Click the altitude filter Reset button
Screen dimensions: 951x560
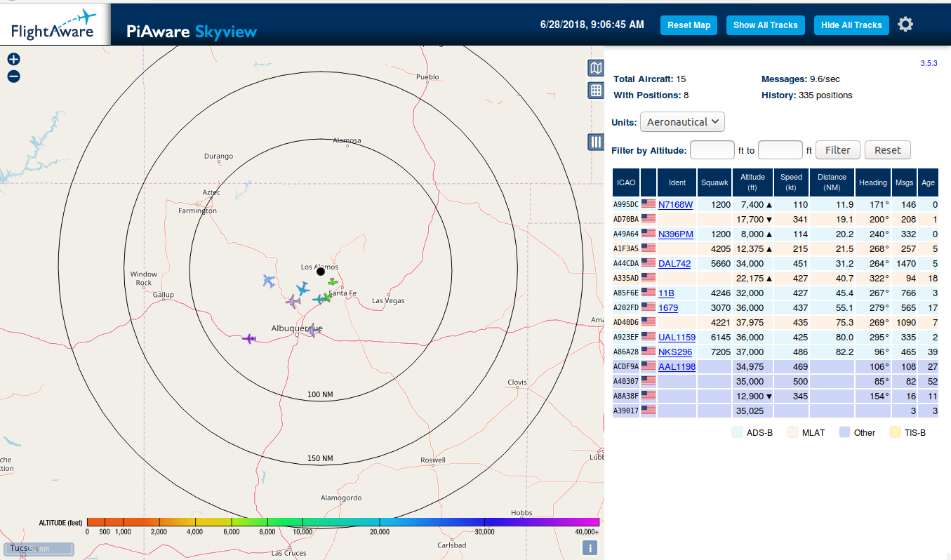(887, 150)
